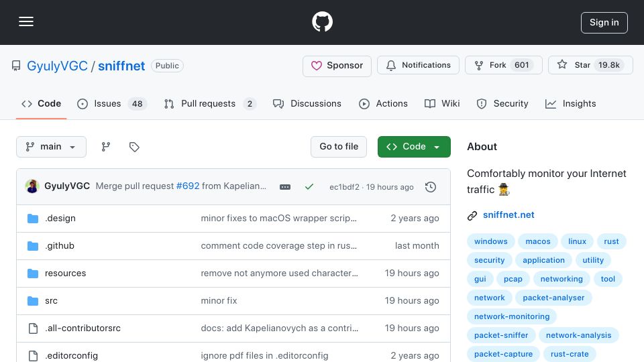
Task: Open pull request #692 link
Action: [188, 186]
